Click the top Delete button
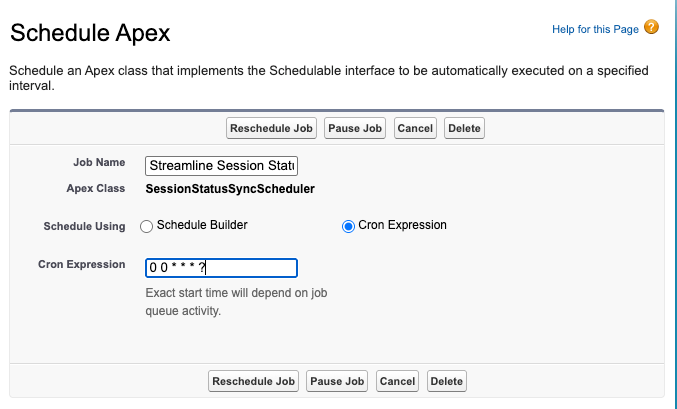Image resolution: width=677 pixels, height=409 pixels. pos(464,128)
